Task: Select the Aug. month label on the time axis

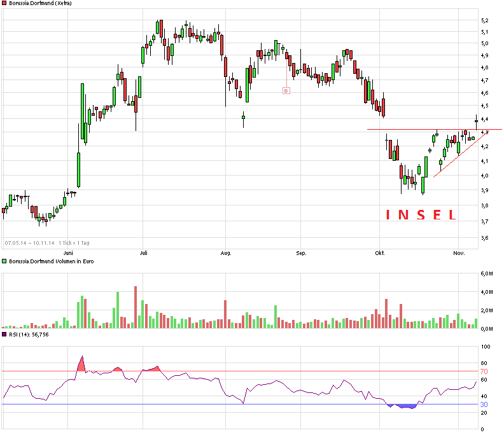Action: 226,253
